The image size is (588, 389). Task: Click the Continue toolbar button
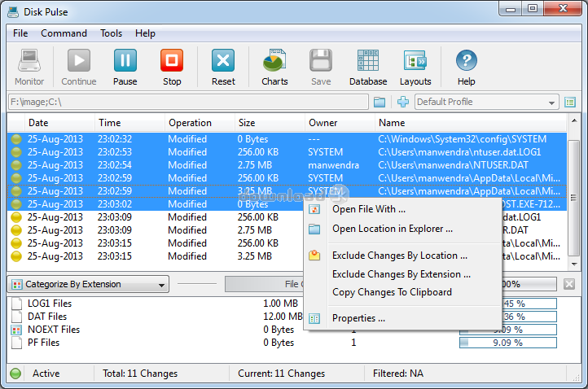(79, 60)
